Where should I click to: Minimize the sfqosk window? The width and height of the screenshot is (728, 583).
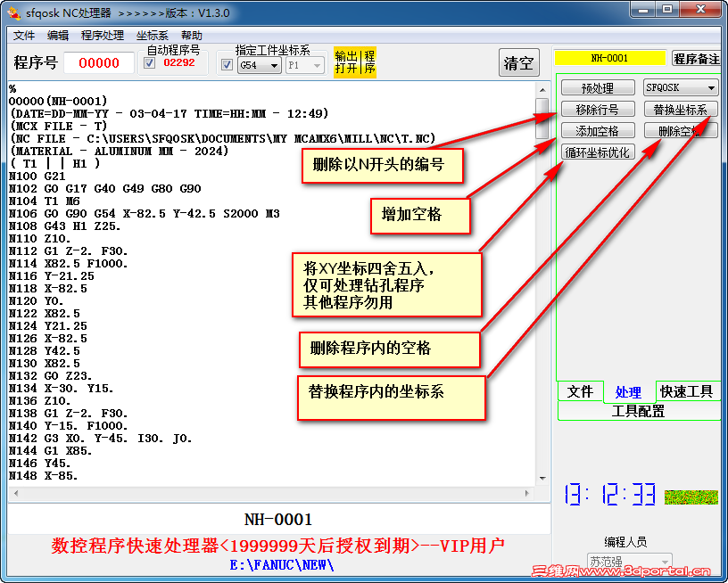click(x=643, y=9)
